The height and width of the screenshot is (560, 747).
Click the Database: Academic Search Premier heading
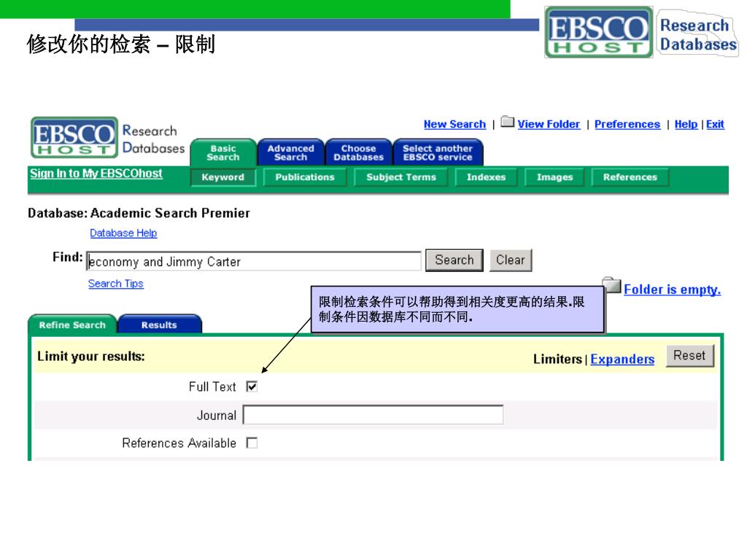point(139,213)
